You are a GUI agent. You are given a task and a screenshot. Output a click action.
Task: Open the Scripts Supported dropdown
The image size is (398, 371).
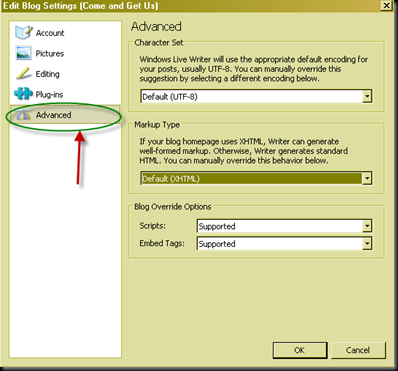click(x=284, y=226)
